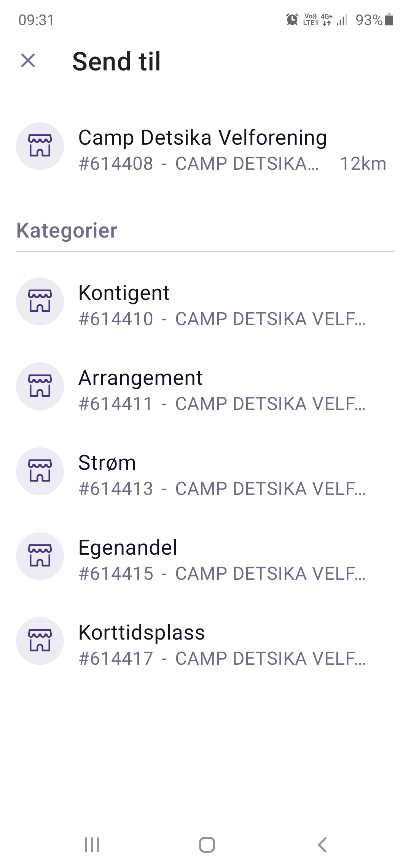
Task: Open Android recent apps button
Action: tap(92, 845)
